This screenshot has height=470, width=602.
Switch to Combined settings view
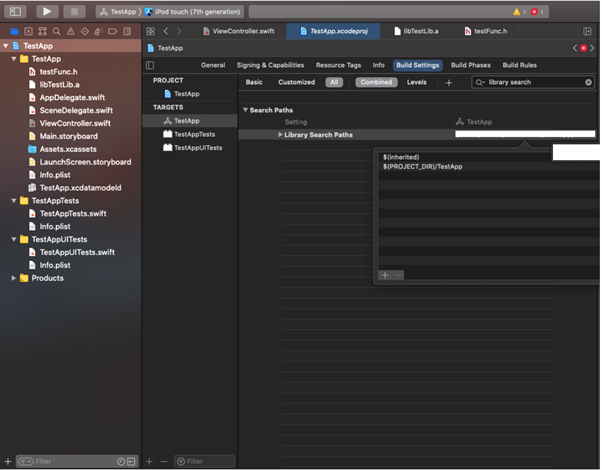pos(376,82)
